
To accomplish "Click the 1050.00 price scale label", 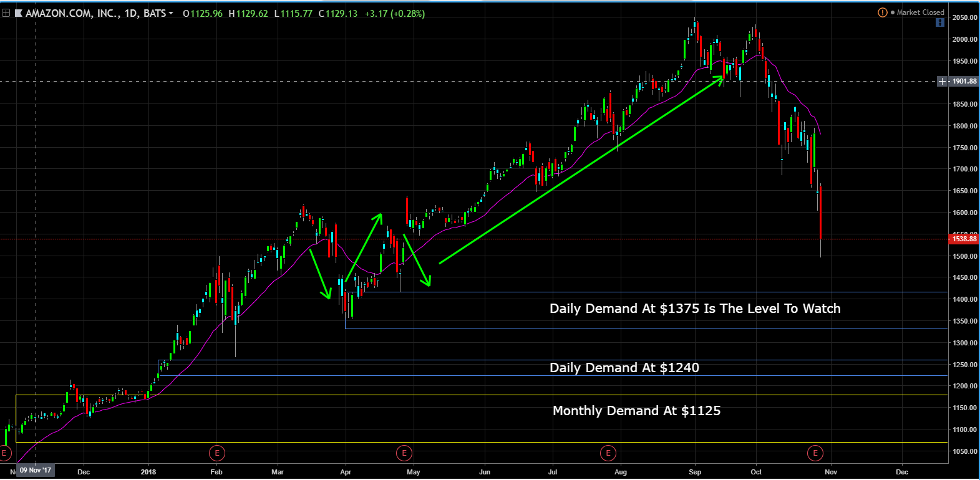I will [x=964, y=451].
